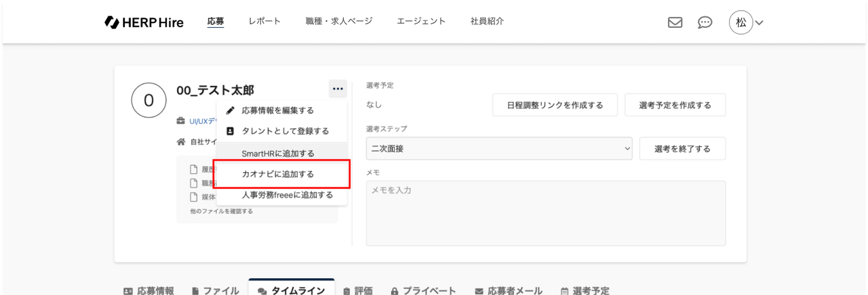Click the 選考予定を作成する button
The width and height of the screenshot is (868, 295).
(675, 105)
